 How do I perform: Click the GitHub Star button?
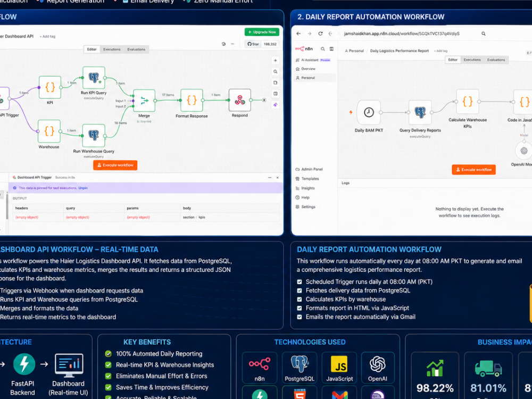pyautogui.click(x=253, y=44)
